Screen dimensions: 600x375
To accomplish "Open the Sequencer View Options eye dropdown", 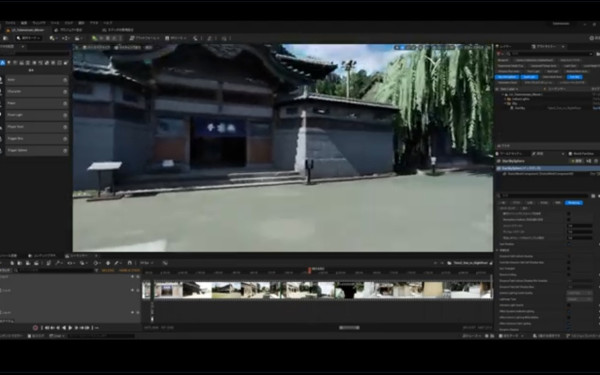I will (x=70, y=263).
